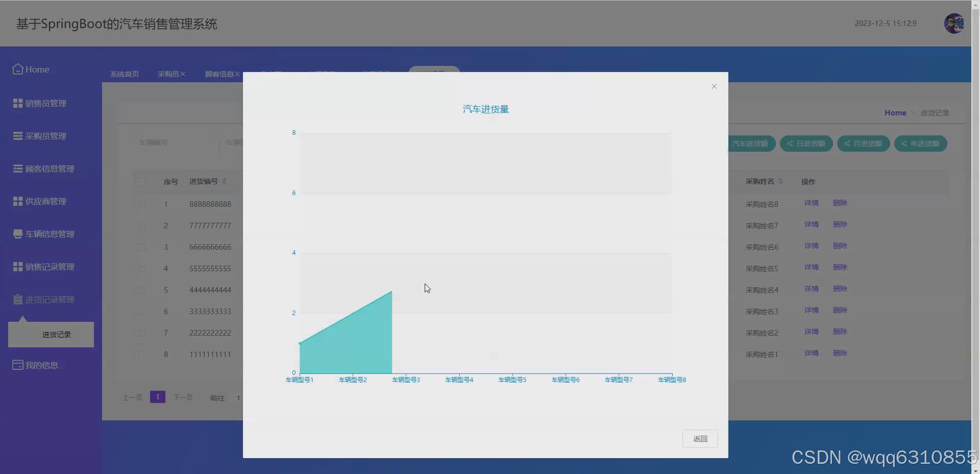The width and height of the screenshot is (980, 474).
Task: Click the 销售记录管理 sidebar icon
Action: pos(18,267)
